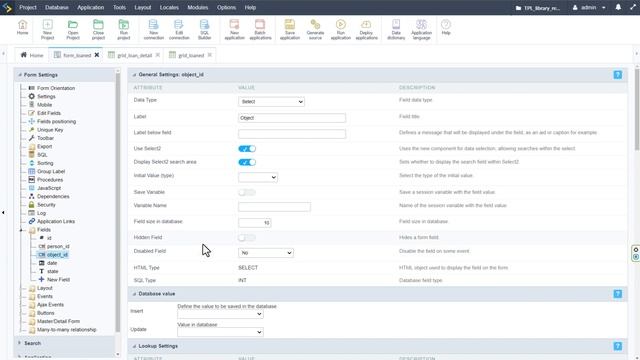The width and height of the screenshot is (640, 360).
Task: Click the Run project toolbar icon
Action: [124, 30]
